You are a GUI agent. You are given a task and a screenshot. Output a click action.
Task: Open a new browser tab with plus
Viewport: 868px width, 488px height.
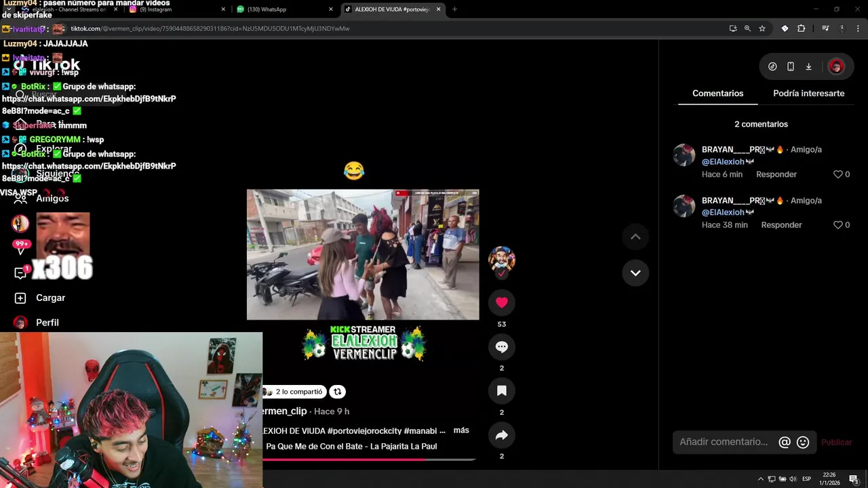coord(454,9)
